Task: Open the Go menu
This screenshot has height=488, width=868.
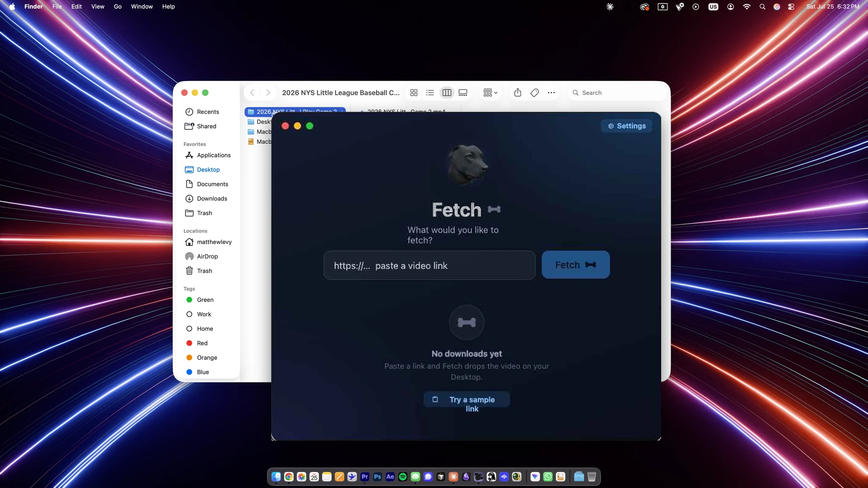Action: click(x=118, y=6)
